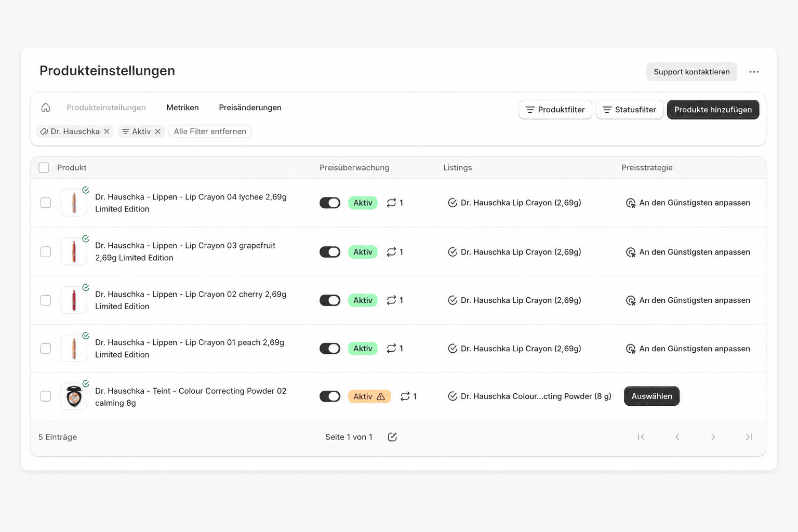Disable price monitoring for Lip Crayon 02 cherry
Viewport: 798px width, 532px height.
pyautogui.click(x=330, y=300)
